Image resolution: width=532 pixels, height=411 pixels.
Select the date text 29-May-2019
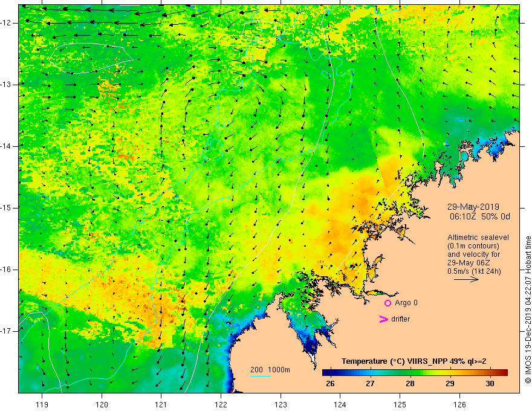point(473,207)
